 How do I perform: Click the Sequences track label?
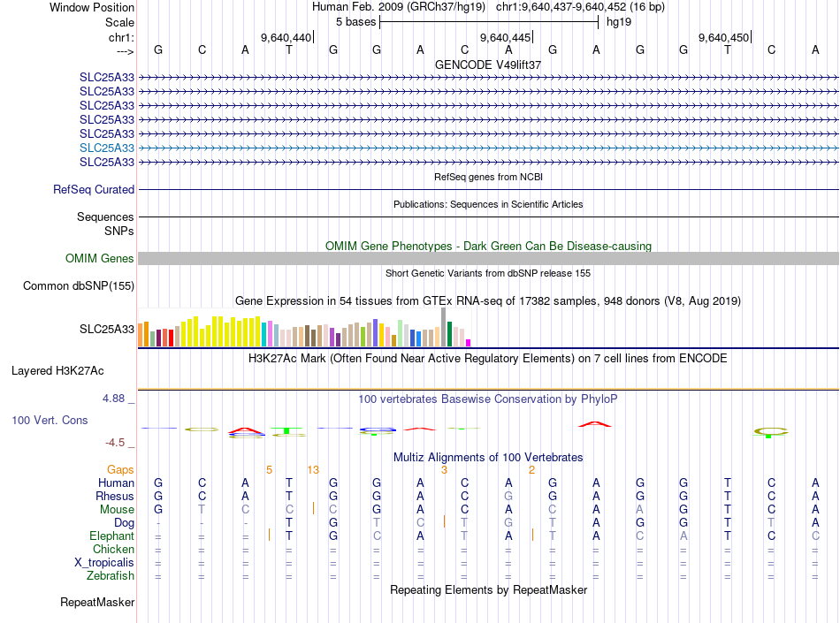pyautogui.click(x=105, y=217)
